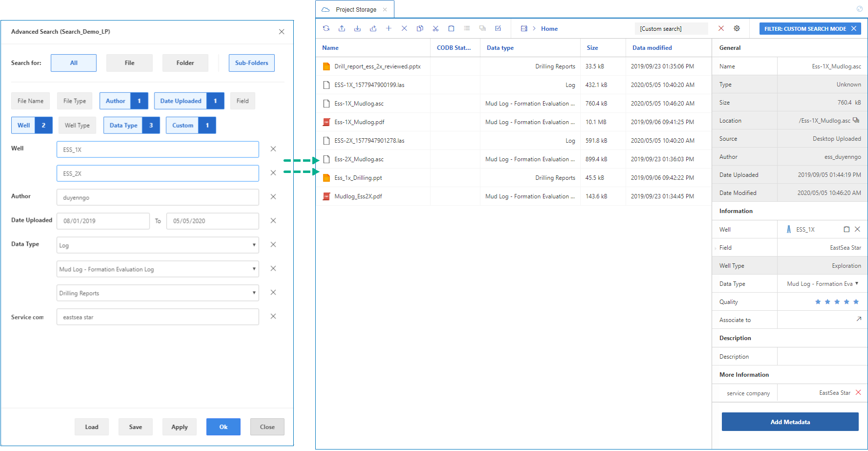Click the paste icon in the Well metadata row

tap(846, 229)
